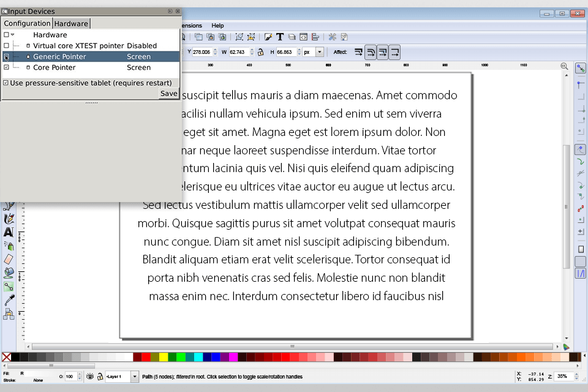Select the Connector diagram tool
This screenshot has height=392, width=588.
click(9, 314)
